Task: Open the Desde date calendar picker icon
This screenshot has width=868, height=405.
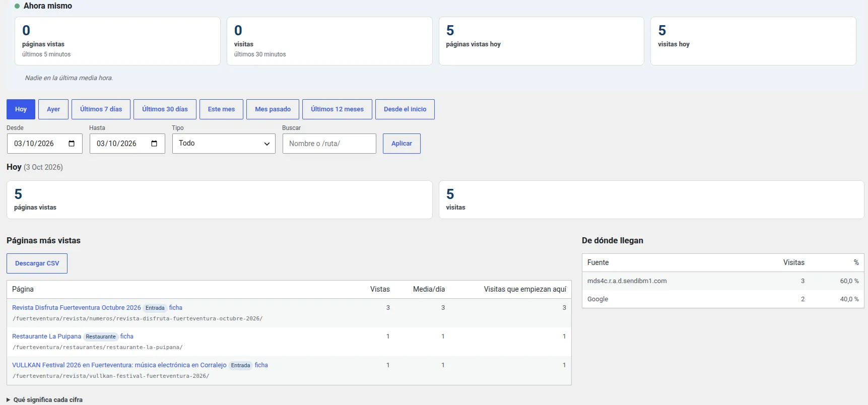Action: tap(72, 144)
